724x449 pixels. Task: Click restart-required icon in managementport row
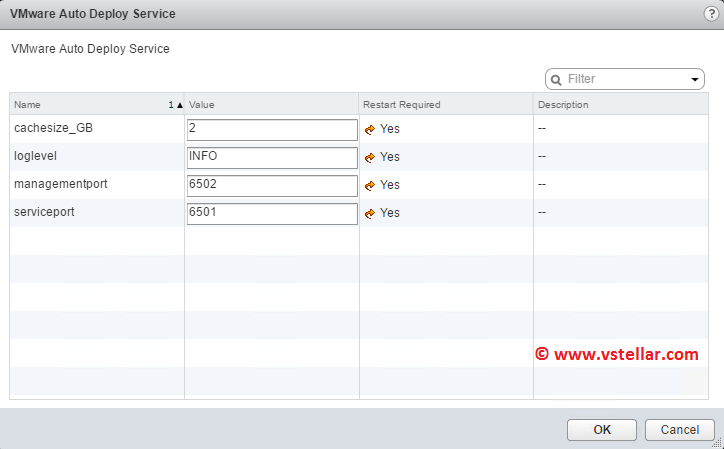370,185
